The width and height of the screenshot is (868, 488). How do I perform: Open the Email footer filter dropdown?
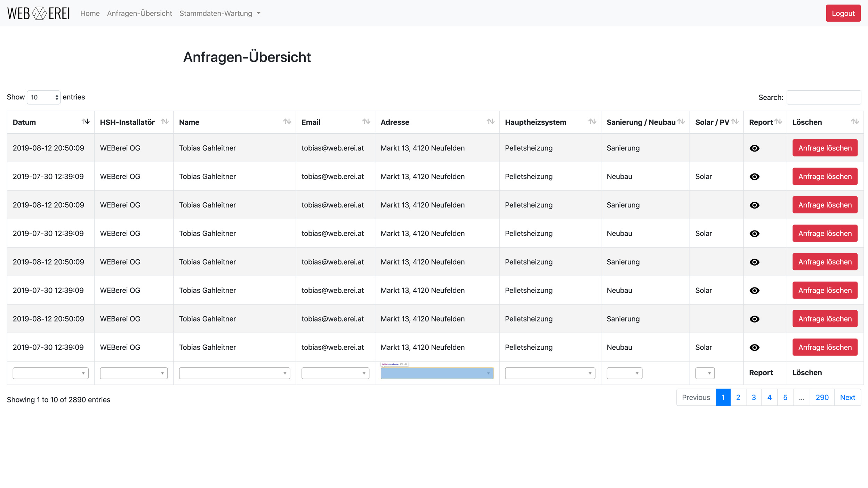[x=335, y=373]
